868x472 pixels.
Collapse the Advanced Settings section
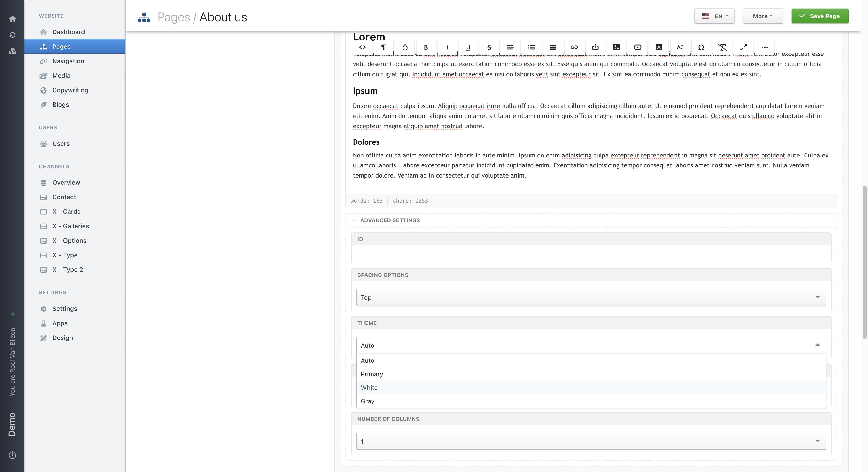354,220
